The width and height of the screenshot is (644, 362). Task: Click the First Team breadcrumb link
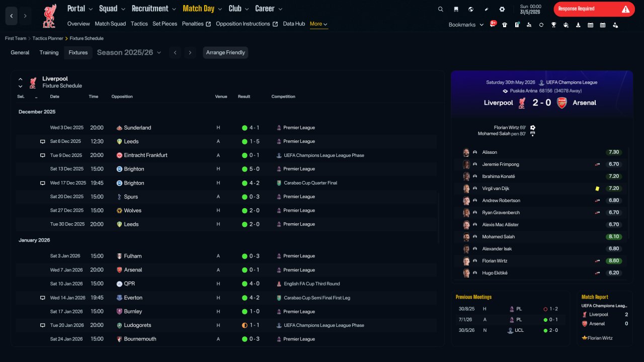(16, 38)
